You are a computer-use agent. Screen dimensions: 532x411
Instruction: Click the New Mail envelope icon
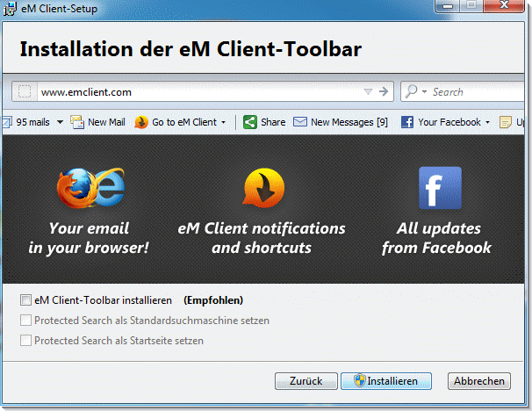(x=77, y=122)
